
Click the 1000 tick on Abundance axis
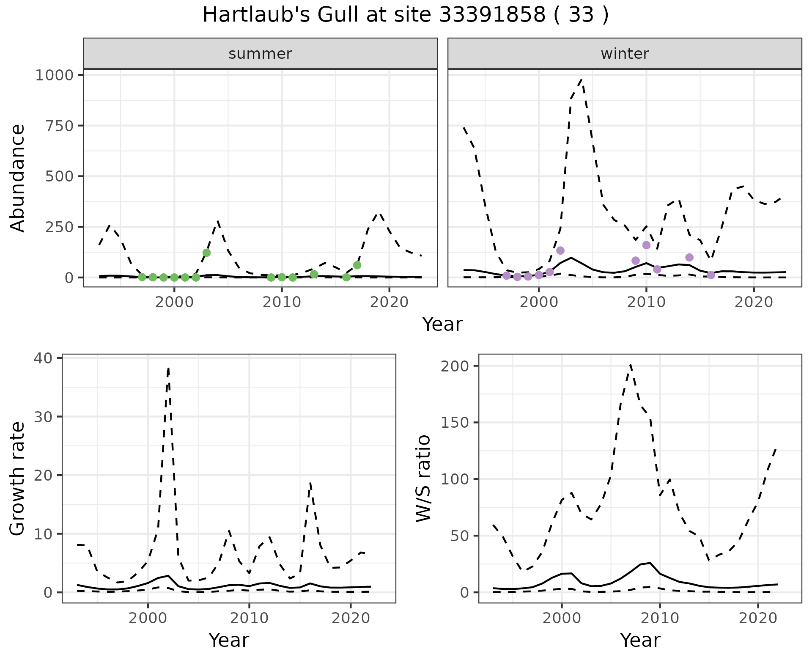[x=55, y=75]
